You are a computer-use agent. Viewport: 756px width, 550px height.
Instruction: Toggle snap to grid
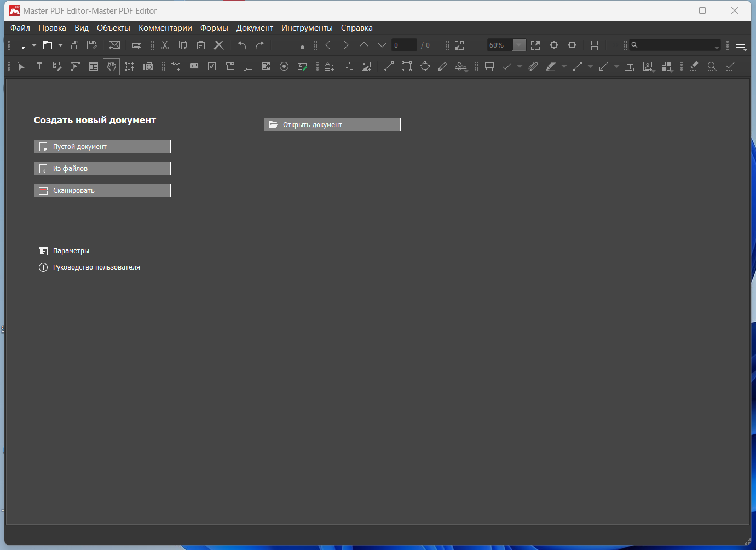coord(300,45)
